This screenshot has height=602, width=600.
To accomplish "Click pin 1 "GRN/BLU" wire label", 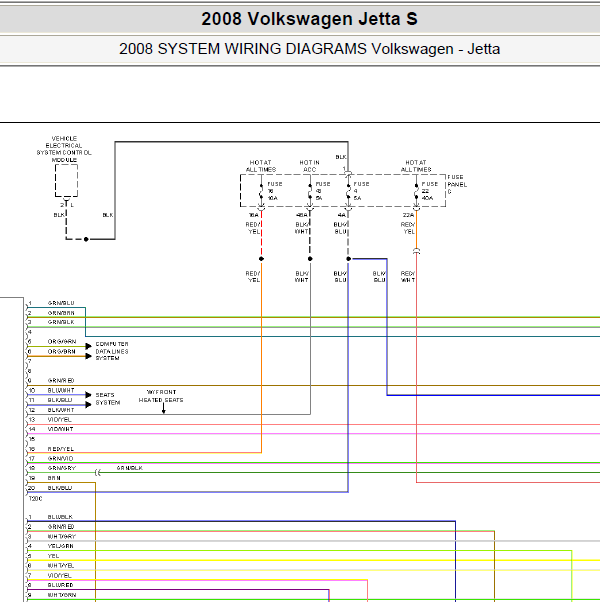I will [61, 303].
